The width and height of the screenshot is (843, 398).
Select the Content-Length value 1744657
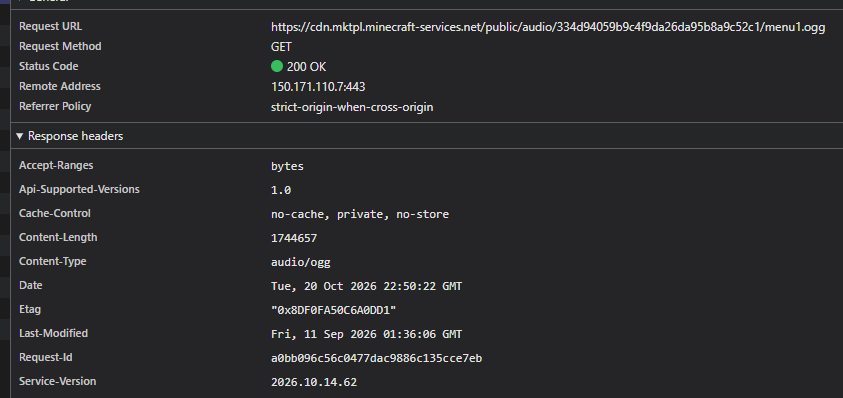tap(294, 238)
